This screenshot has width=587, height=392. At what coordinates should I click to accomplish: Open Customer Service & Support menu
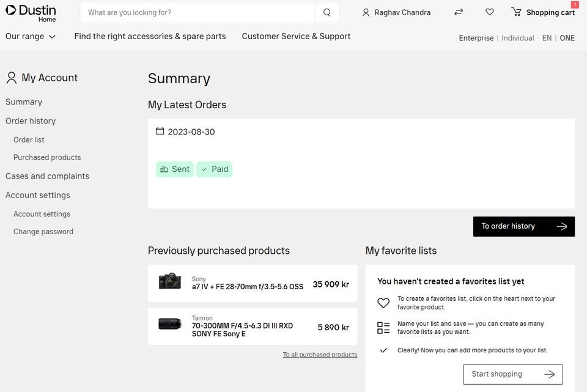[296, 36]
